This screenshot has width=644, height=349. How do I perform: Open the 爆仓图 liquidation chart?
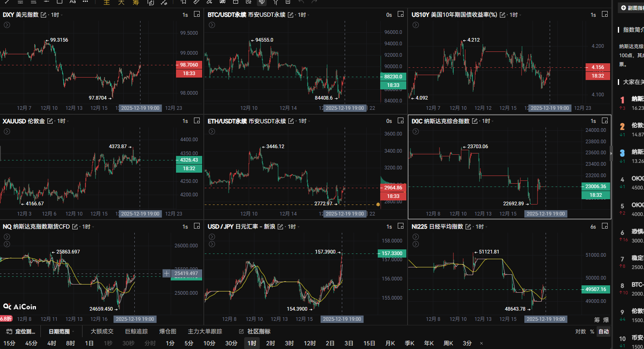168,331
